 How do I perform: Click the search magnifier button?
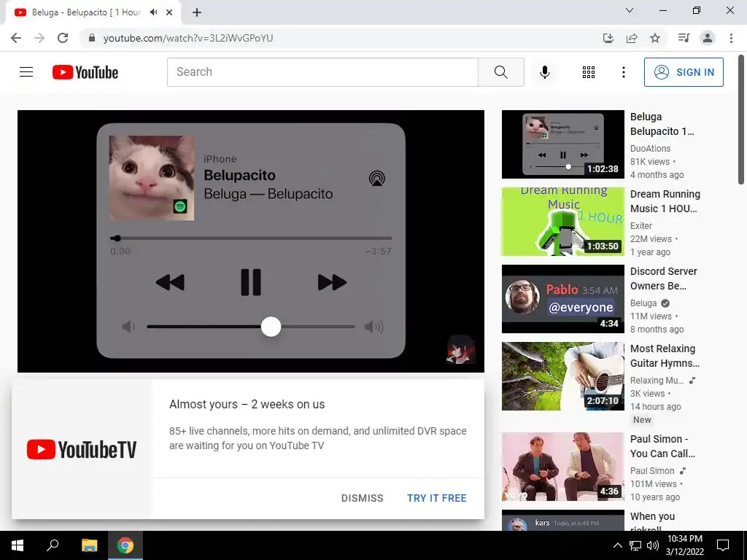pyautogui.click(x=500, y=72)
